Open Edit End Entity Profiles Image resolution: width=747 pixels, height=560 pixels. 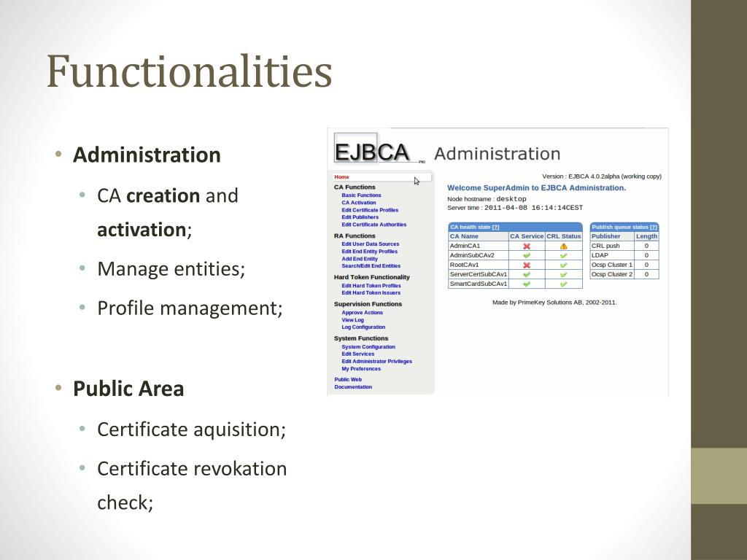tap(369, 252)
